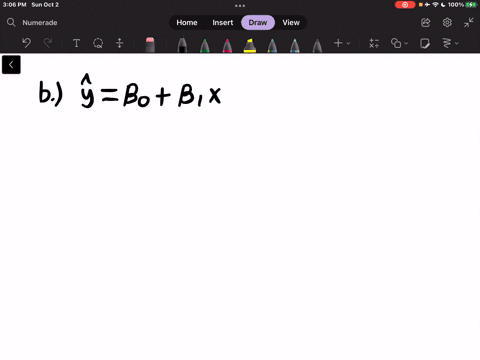The height and width of the screenshot is (360, 480).
Task: Expand the Shapes dropdown arrow
Action: [x=406, y=43]
